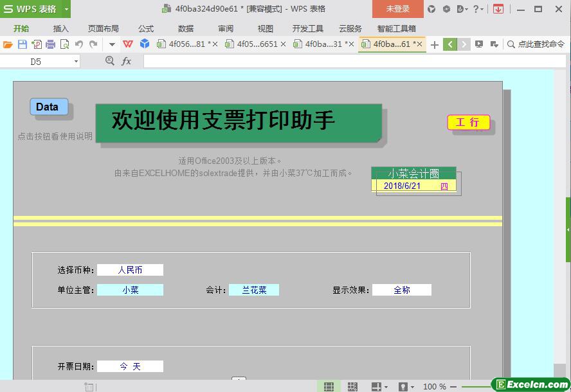
Task: Click the zoom out minus at 100%
Action: [454, 386]
